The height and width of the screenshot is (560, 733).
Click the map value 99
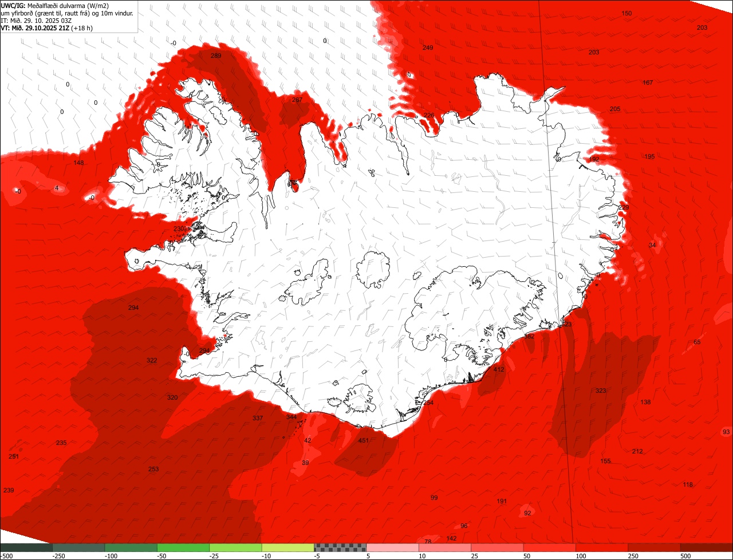pyautogui.click(x=434, y=498)
